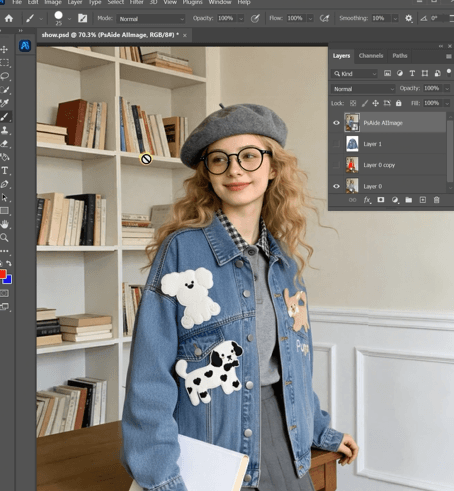Select the Quick Selection tool

coord(5,90)
